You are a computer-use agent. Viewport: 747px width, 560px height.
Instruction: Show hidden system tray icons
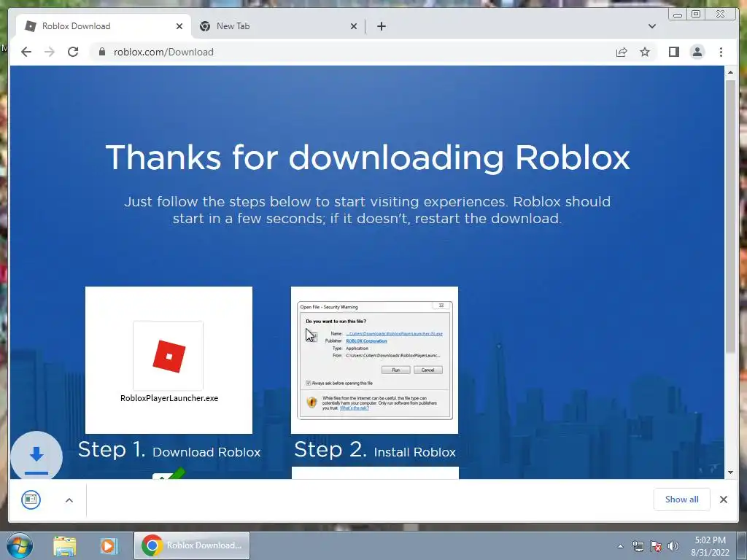pyautogui.click(x=620, y=546)
